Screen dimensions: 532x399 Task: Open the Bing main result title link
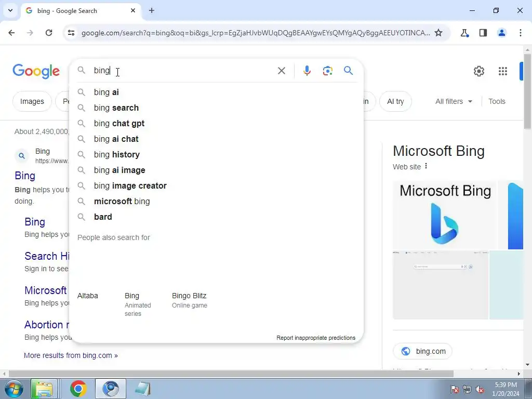(x=25, y=176)
